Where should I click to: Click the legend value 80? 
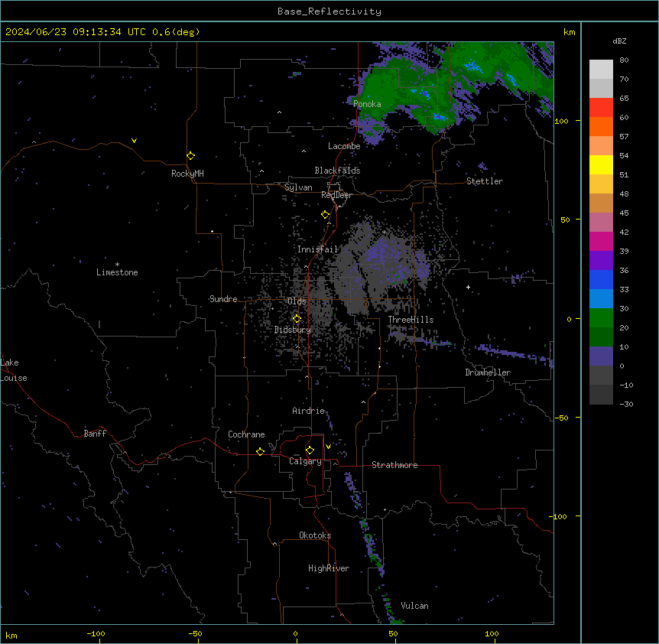pos(624,60)
